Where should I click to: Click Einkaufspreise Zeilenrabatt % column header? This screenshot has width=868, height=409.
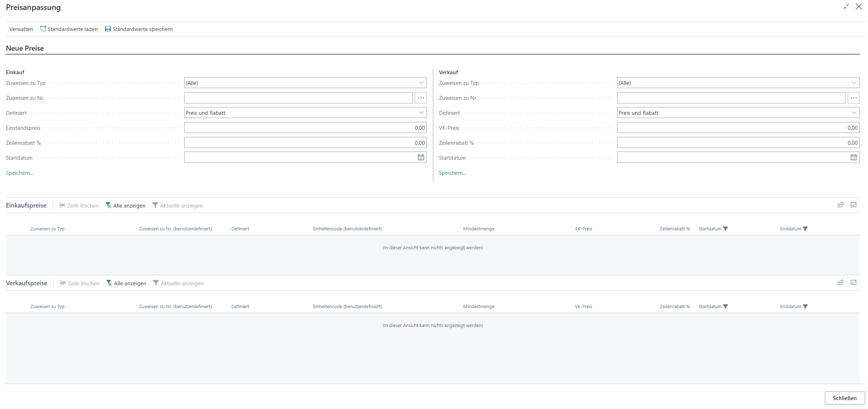pos(675,229)
